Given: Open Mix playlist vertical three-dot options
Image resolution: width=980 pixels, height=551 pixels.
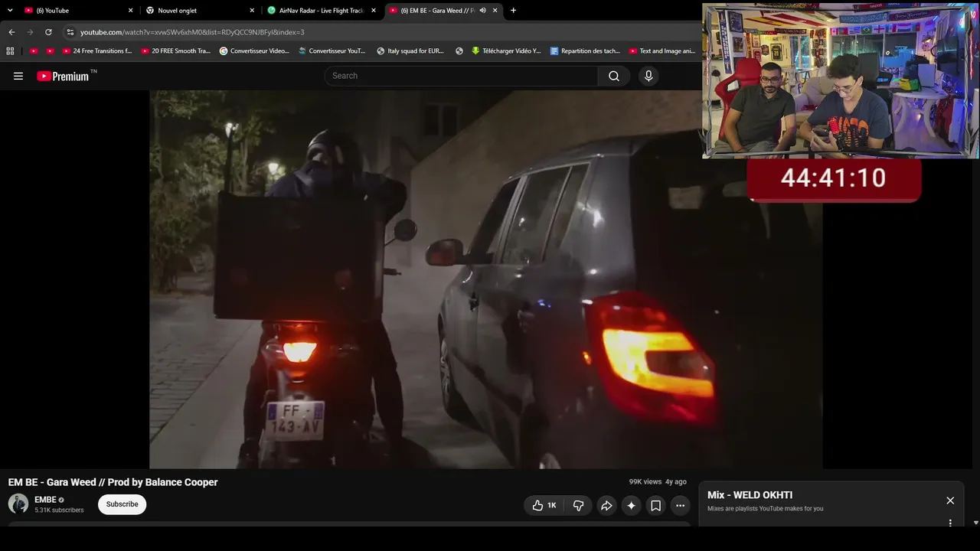Looking at the screenshot, I should tap(950, 523).
